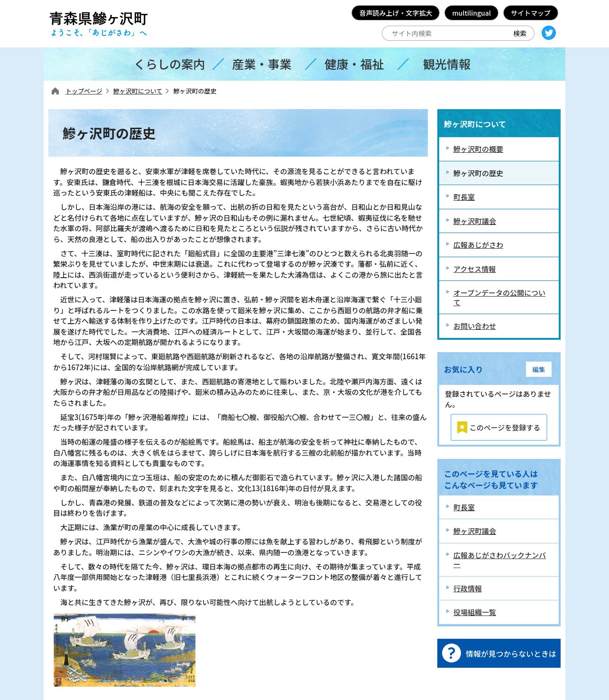Screen dimensions: 609x700
Task: Open 鰺ヶ沢町について sidebar heading
Action: point(475,124)
